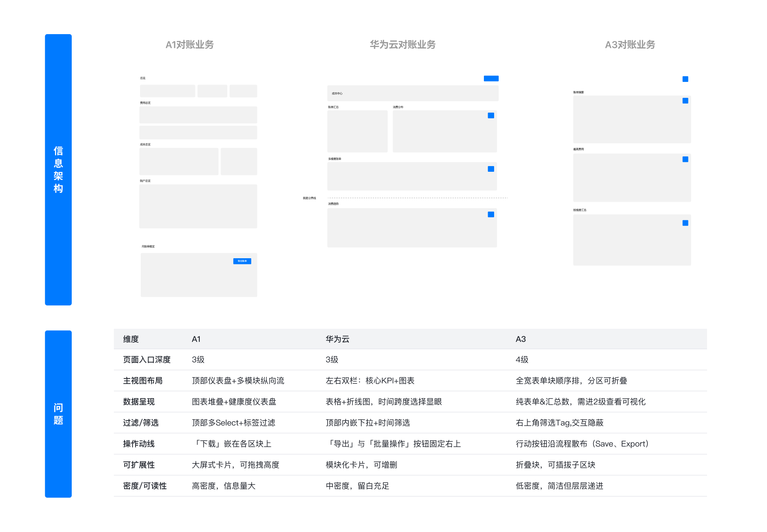Click 顶部仪表盘+多模块纵向流 cell

238,380
